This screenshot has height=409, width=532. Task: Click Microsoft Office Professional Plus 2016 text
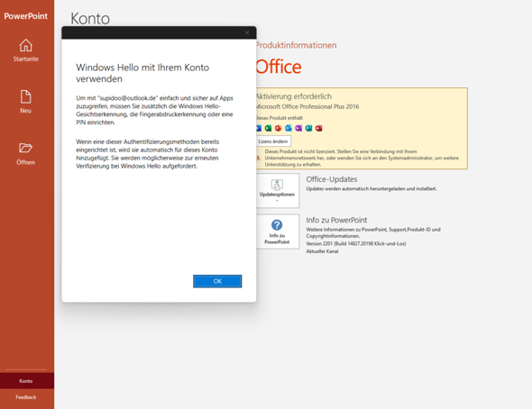307,106
